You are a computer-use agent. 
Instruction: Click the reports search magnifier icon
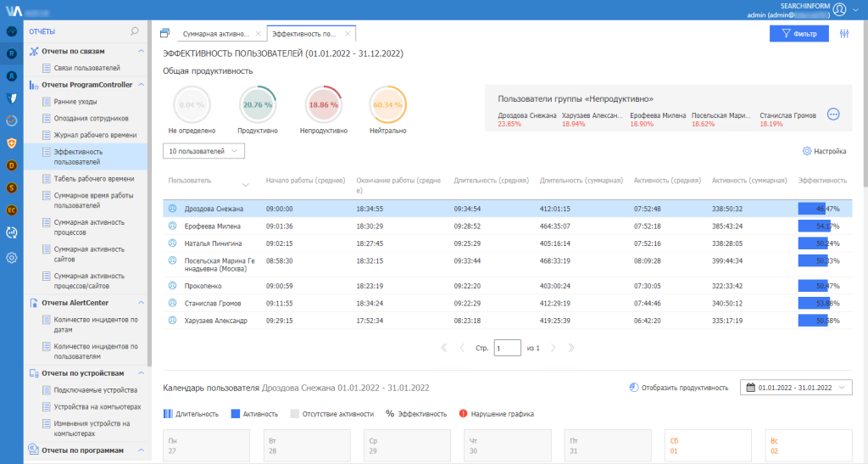[x=135, y=31]
